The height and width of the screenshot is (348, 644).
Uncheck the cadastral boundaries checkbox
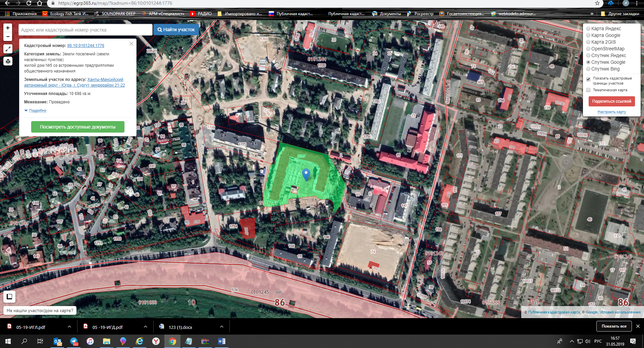pyautogui.click(x=588, y=79)
